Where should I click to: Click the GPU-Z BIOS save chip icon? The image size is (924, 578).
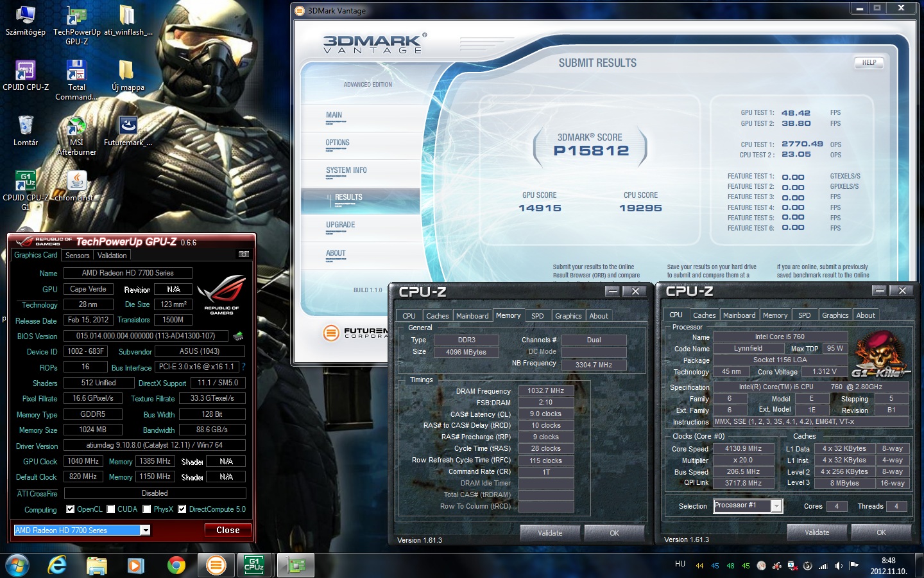pyautogui.click(x=238, y=336)
